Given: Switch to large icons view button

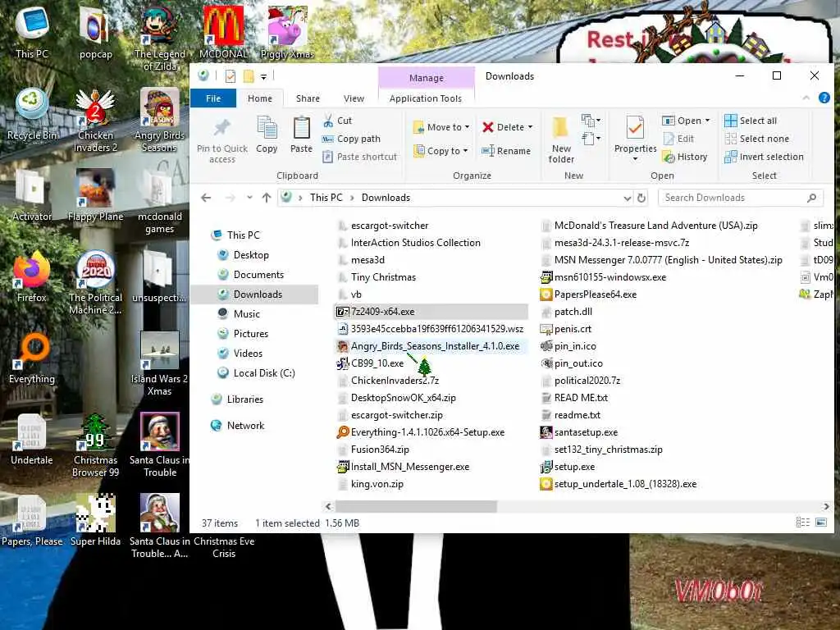Looking at the screenshot, I should (820, 523).
